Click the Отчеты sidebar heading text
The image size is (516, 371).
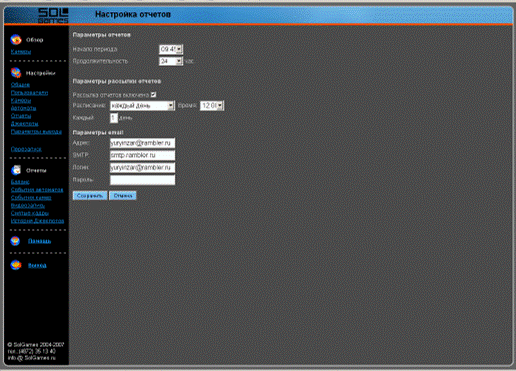point(36,170)
